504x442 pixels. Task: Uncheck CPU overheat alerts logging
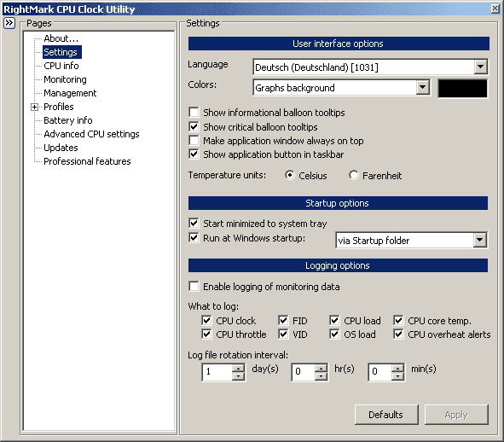pyautogui.click(x=398, y=334)
